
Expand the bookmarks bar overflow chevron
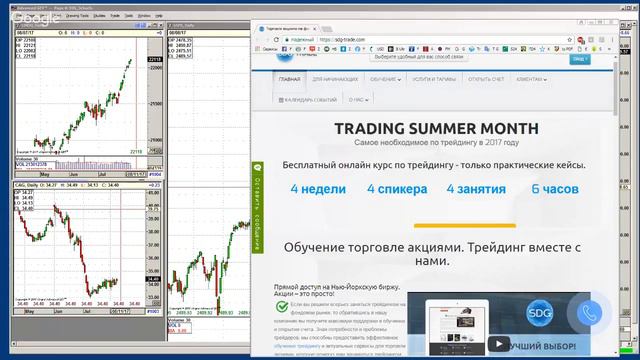click(609, 49)
